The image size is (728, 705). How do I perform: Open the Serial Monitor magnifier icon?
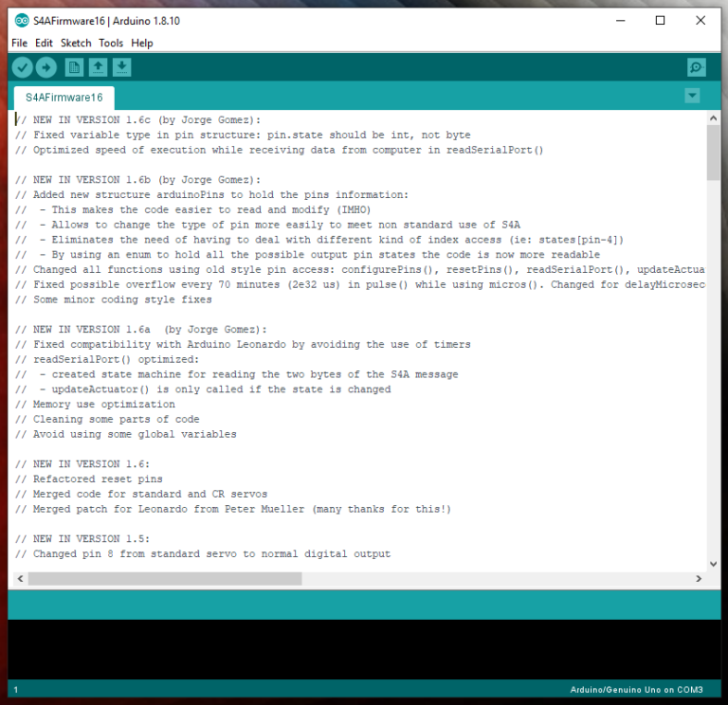tap(697, 67)
